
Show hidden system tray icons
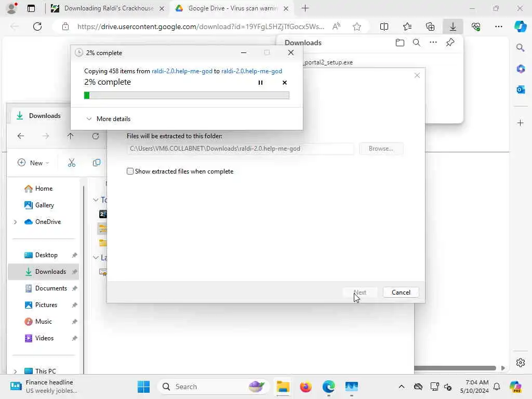pyautogui.click(x=402, y=387)
